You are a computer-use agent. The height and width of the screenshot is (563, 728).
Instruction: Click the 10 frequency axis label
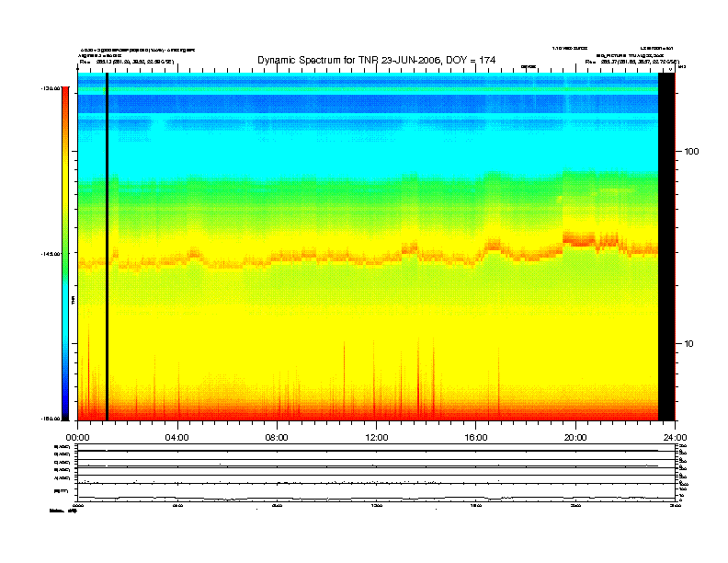click(x=688, y=344)
